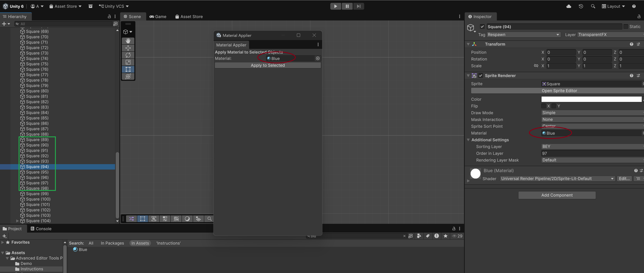Open the material object picker in Material Applier
The height and width of the screenshot is (273, 644).
pyautogui.click(x=317, y=58)
